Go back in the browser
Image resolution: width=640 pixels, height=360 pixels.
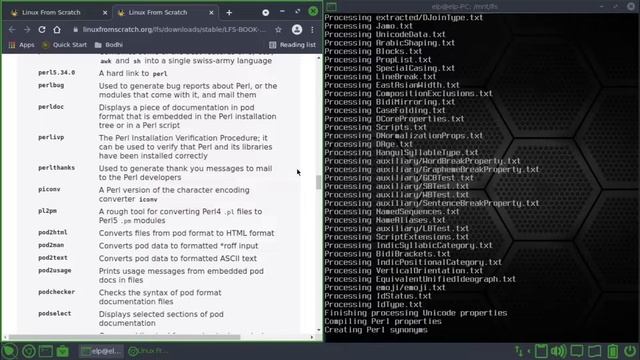pyautogui.click(x=12, y=29)
